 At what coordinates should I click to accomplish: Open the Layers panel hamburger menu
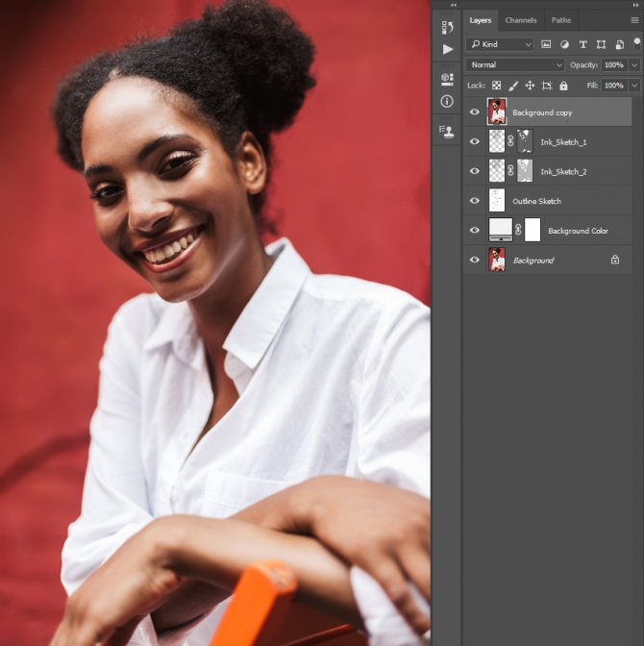click(634, 19)
